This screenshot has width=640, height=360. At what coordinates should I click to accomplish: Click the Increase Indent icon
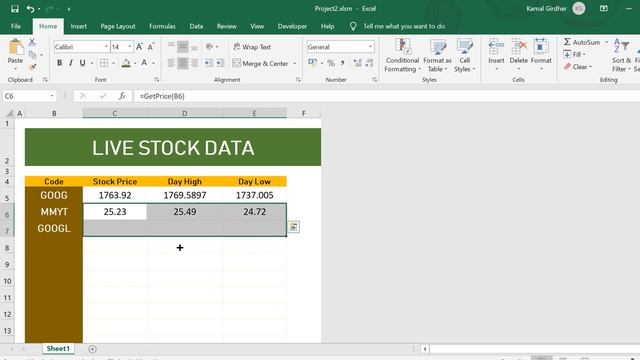coord(220,63)
